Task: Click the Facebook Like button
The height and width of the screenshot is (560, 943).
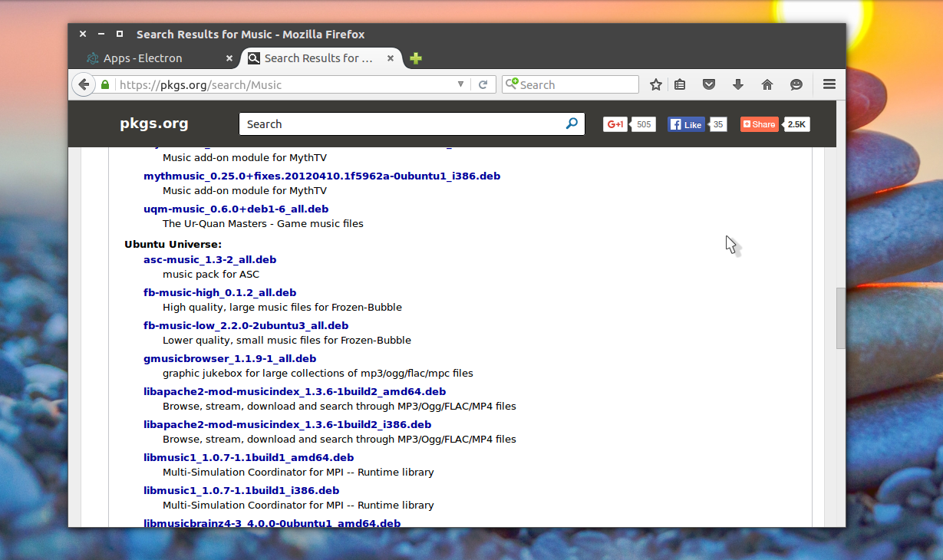Action: point(686,124)
